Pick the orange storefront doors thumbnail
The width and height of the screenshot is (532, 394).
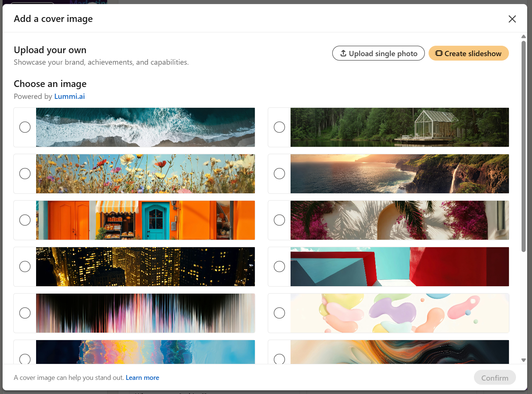[x=145, y=220]
